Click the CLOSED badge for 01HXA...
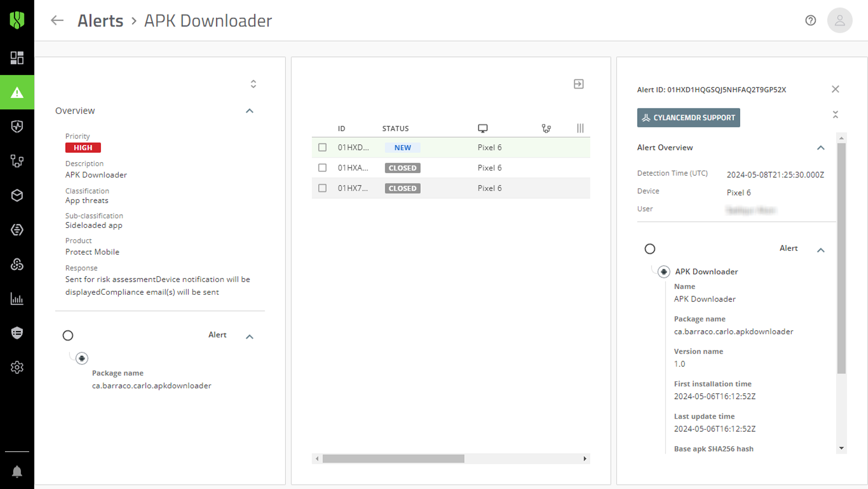The width and height of the screenshot is (868, 489). 402,168
